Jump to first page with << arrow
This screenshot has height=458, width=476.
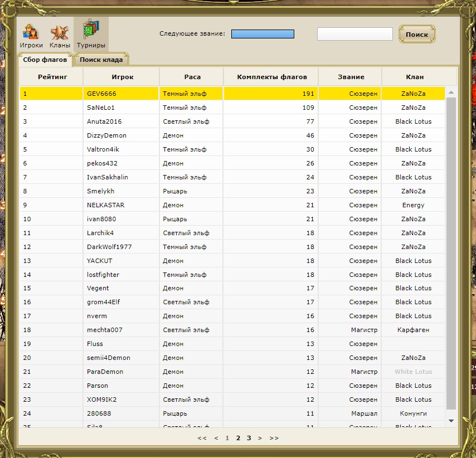[202, 438]
